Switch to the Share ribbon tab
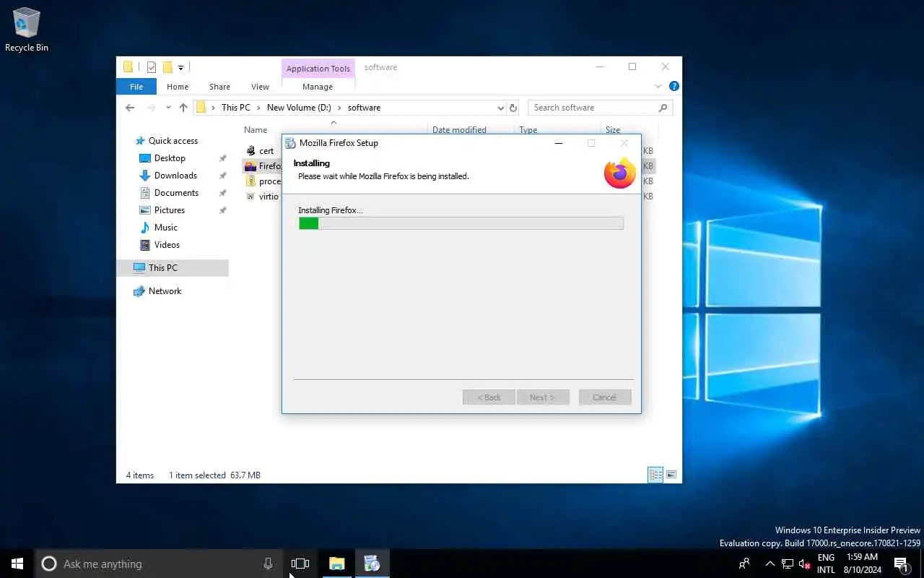 click(219, 87)
